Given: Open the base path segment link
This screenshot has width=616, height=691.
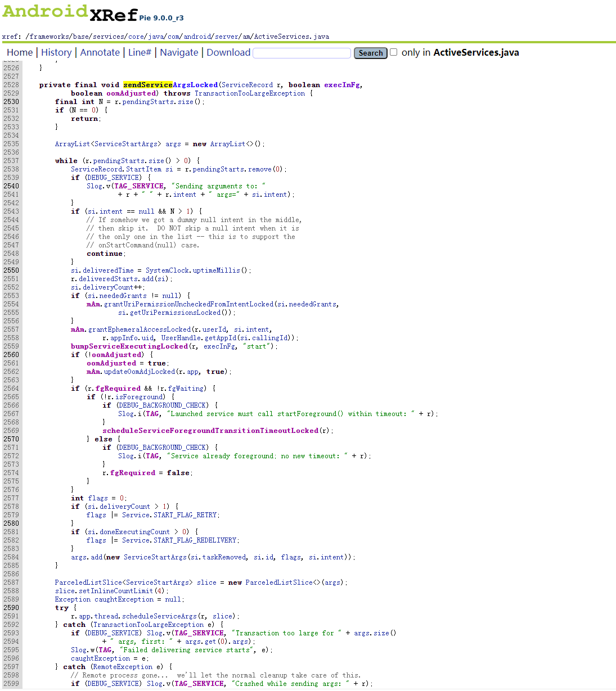Looking at the screenshot, I should click(81, 37).
